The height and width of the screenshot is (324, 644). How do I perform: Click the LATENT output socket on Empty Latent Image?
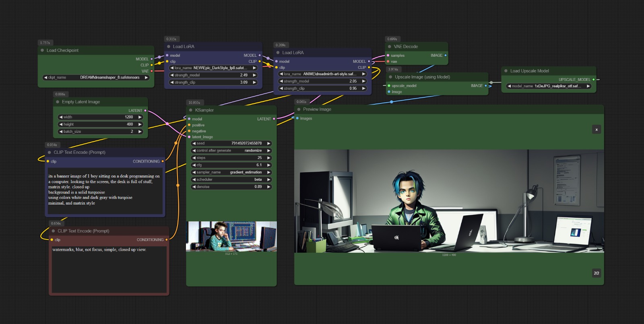tap(145, 111)
